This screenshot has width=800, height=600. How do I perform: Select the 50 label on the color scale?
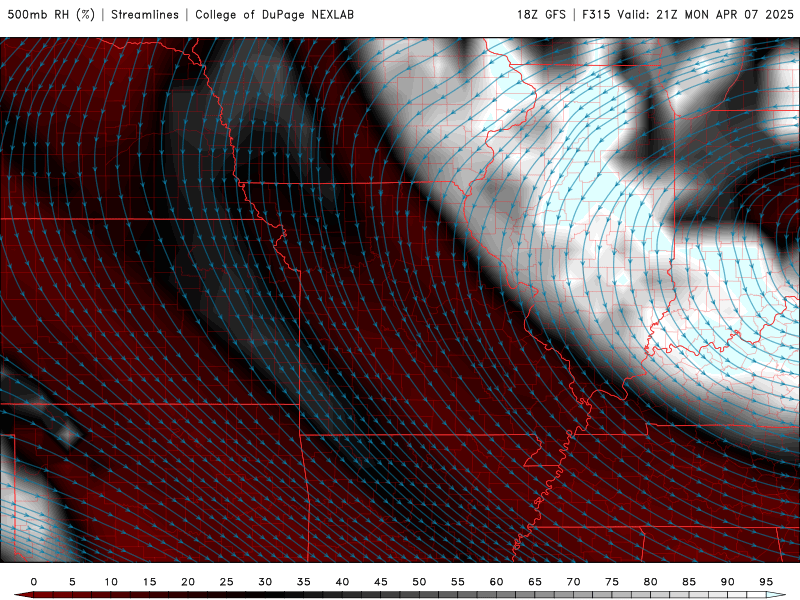pos(419,582)
